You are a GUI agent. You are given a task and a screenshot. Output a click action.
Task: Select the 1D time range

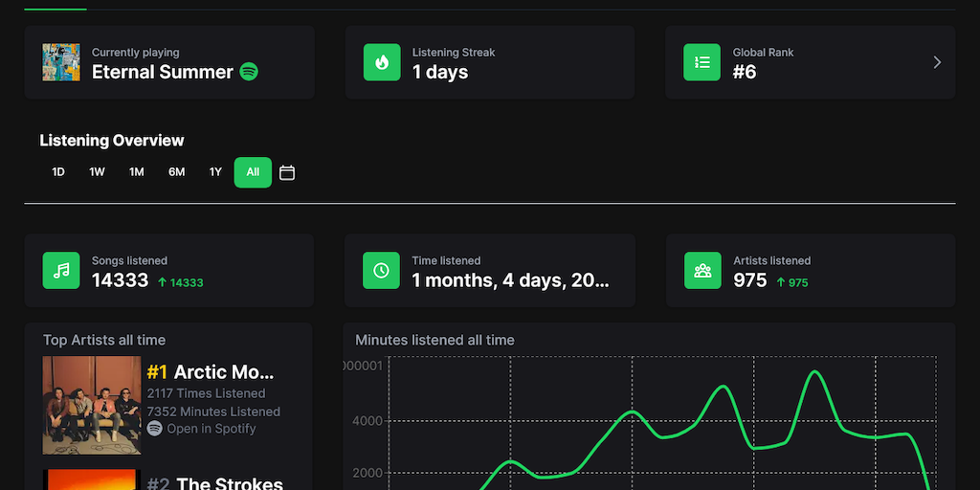click(58, 172)
